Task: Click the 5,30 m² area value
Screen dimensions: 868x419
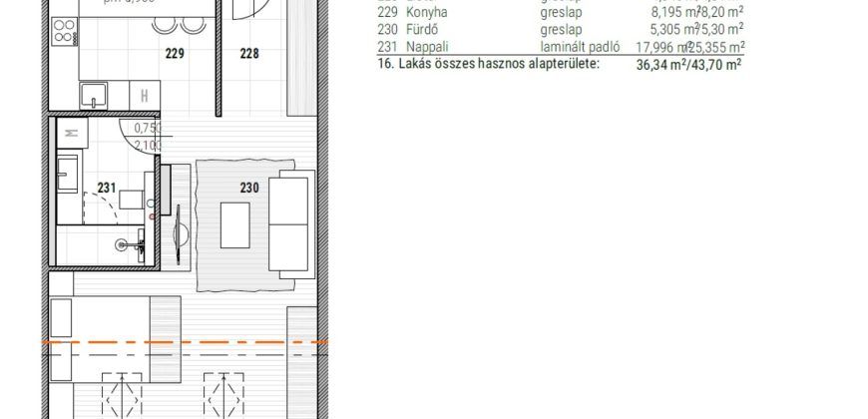Action: tap(722, 29)
